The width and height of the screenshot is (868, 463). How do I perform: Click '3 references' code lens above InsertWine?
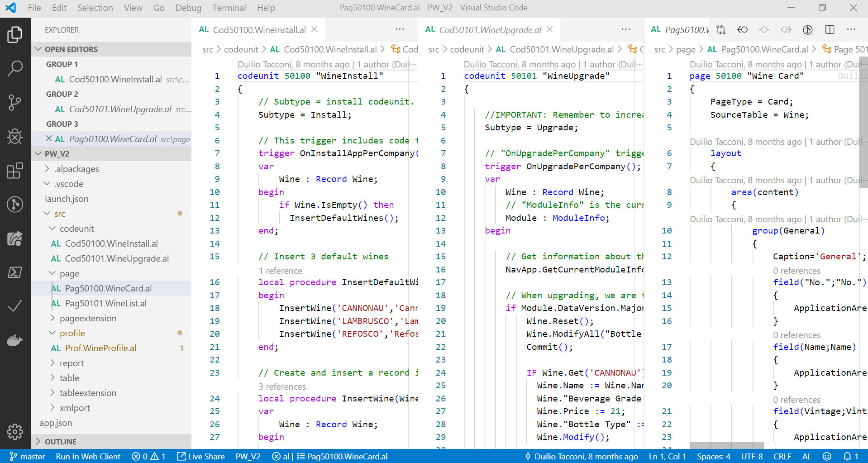coord(282,387)
